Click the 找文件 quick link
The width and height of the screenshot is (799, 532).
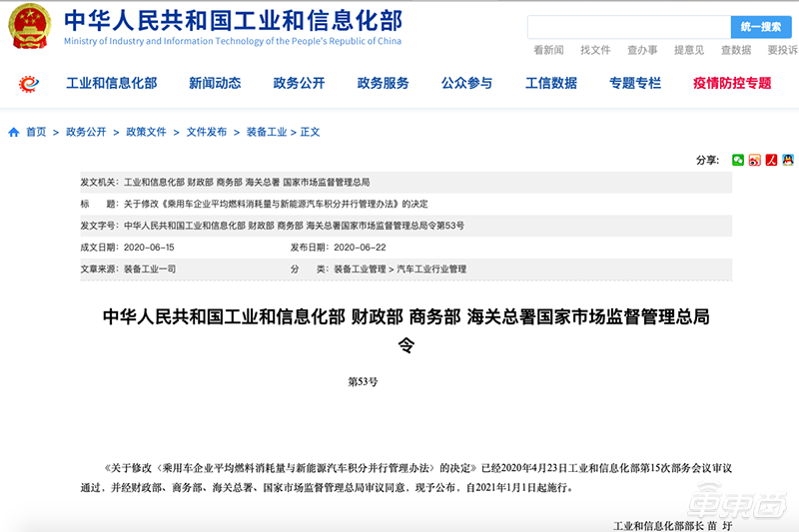[x=595, y=50]
